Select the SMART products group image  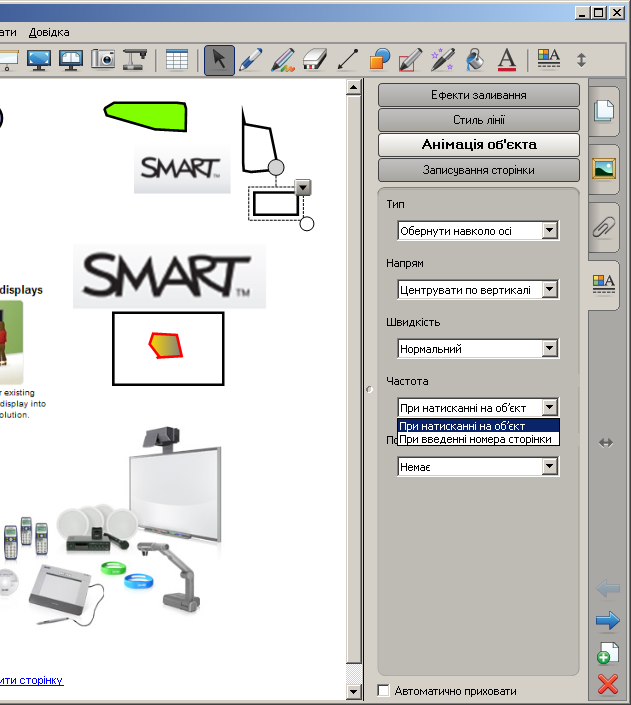pos(112,526)
